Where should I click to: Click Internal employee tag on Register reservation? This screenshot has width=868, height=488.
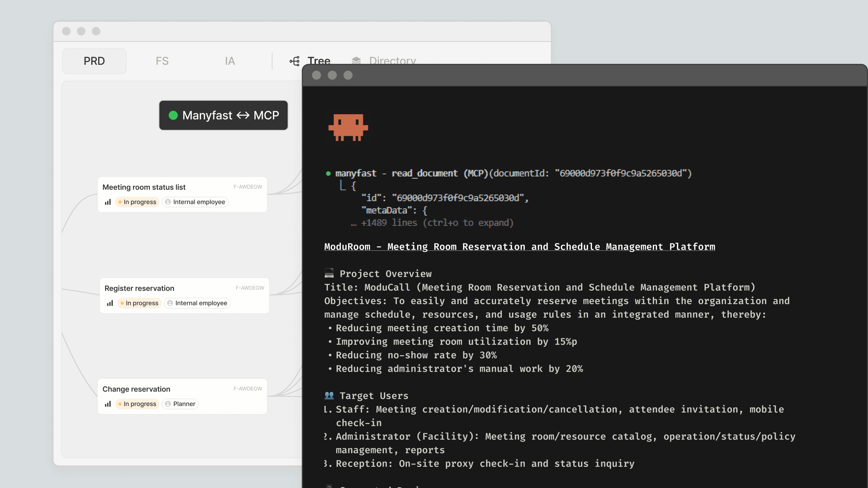197,303
